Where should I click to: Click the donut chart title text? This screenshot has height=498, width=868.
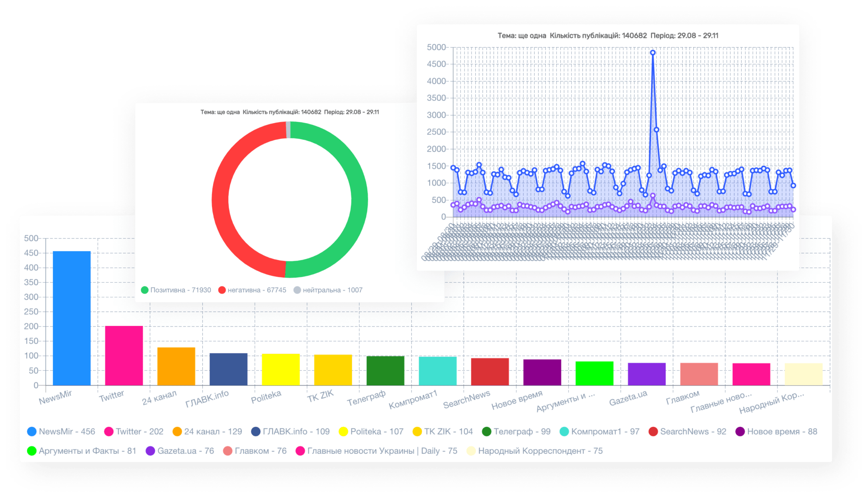tap(290, 112)
